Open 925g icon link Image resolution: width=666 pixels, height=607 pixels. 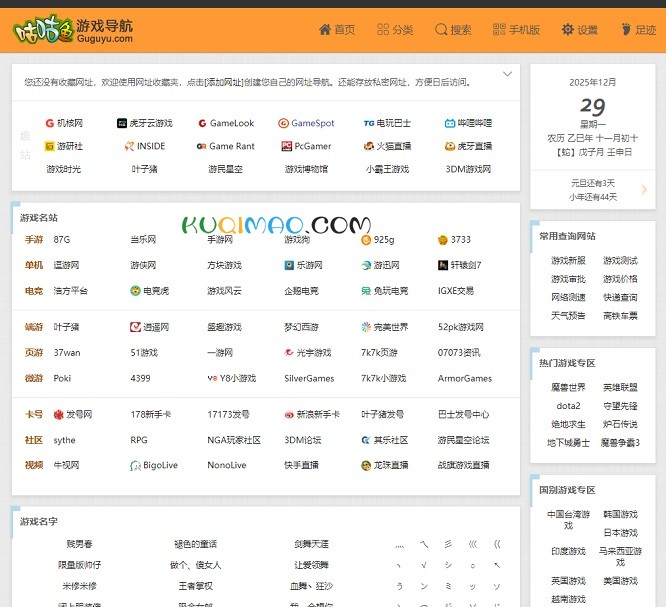[x=378, y=240]
